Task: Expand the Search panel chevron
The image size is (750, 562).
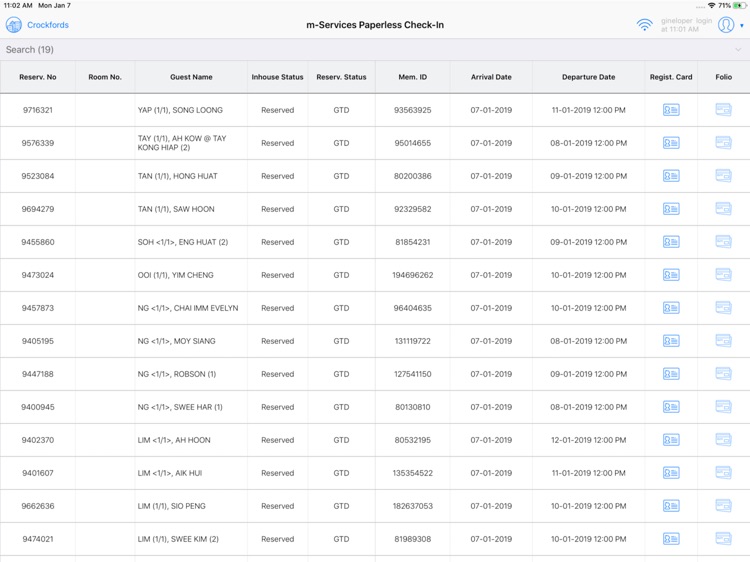Action: click(738, 50)
